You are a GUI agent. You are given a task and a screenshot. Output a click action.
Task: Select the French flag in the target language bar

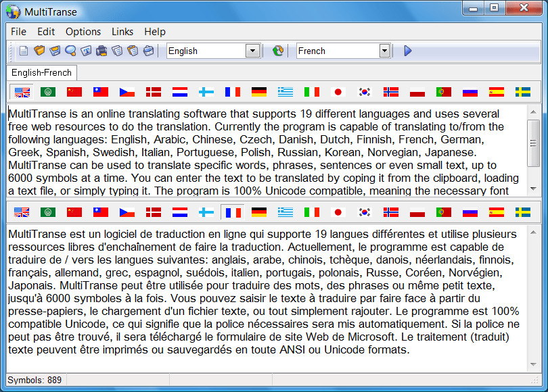click(232, 212)
